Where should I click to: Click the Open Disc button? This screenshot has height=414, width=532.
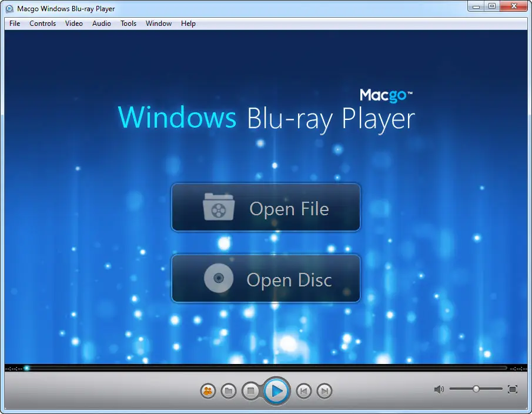(266, 279)
